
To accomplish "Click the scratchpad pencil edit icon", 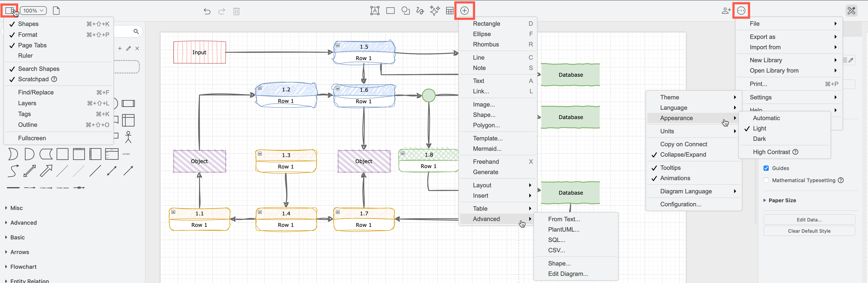I will click(128, 48).
